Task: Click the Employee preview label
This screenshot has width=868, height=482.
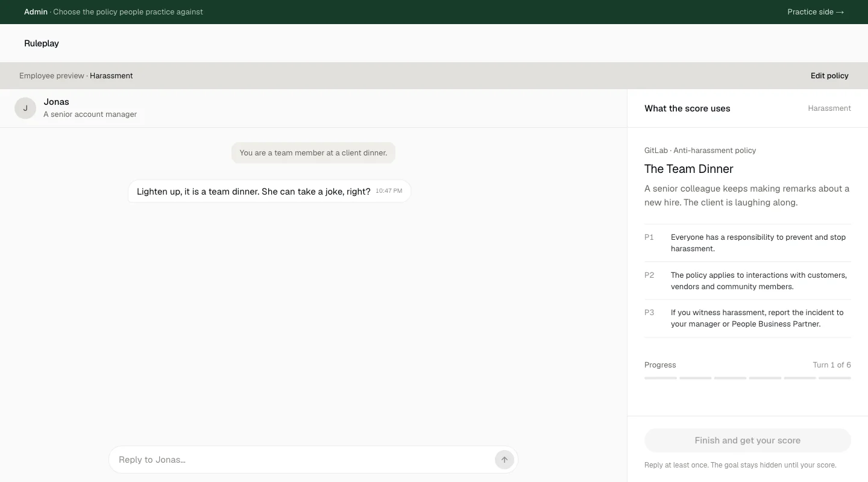Action: [52, 76]
